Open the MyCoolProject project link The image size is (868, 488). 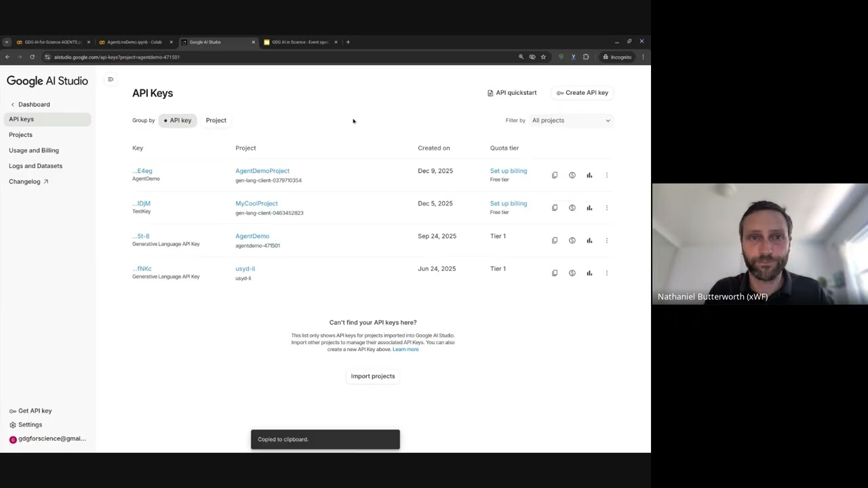coord(256,203)
